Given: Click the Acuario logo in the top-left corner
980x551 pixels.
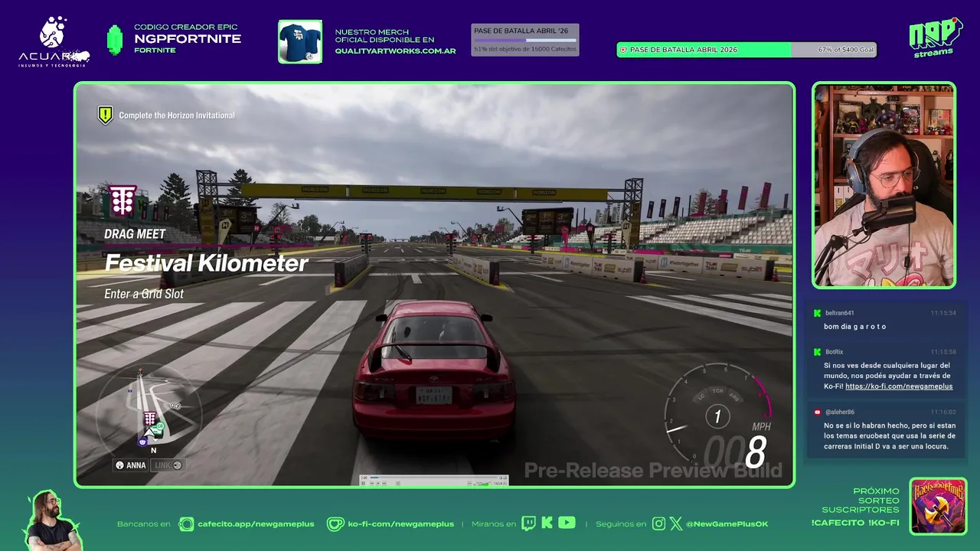Looking at the screenshot, I should pyautogui.click(x=54, y=41).
